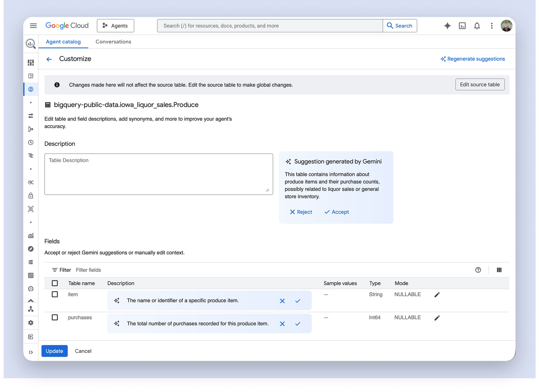Select the highlighted agents icon in sidebar
Viewport: 539px width, 392px height.
point(31,89)
